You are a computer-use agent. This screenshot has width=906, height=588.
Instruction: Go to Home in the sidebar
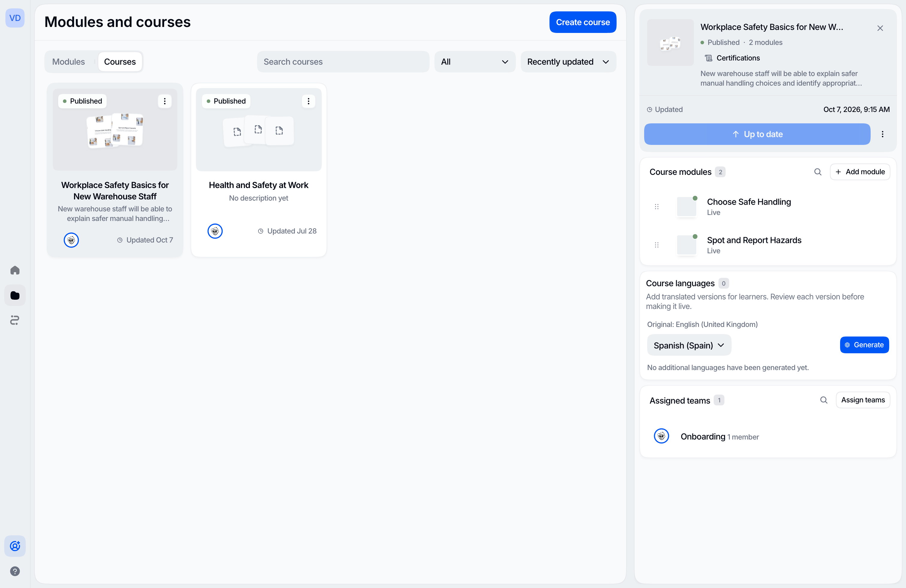coord(15,270)
